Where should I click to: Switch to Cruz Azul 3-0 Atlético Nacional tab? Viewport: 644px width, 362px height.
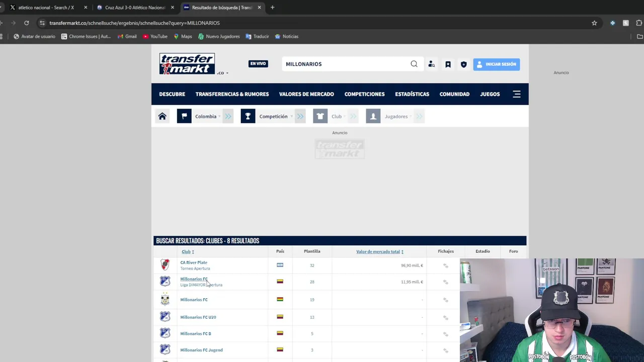tap(134, 8)
